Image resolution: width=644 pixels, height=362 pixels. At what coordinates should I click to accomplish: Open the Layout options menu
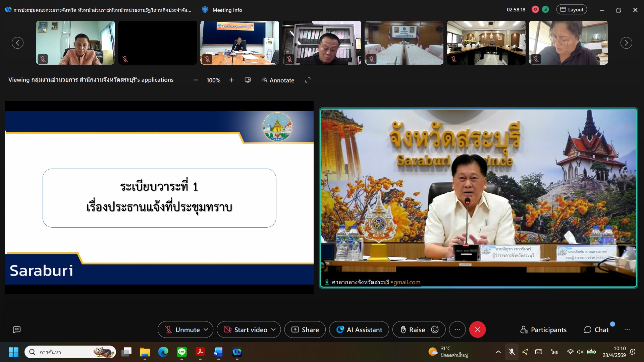pyautogui.click(x=572, y=10)
